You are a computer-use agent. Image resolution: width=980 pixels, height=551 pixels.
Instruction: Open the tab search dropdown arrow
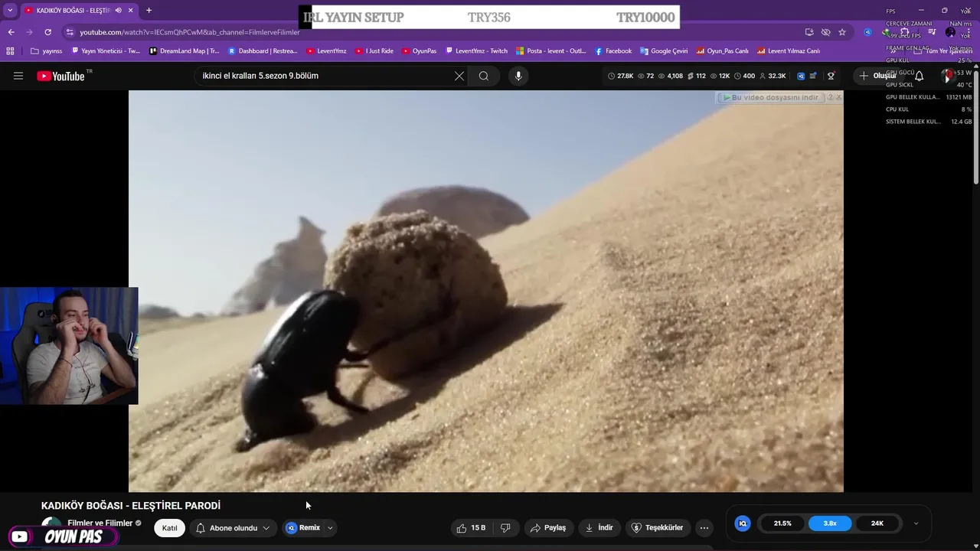click(x=10, y=10)
